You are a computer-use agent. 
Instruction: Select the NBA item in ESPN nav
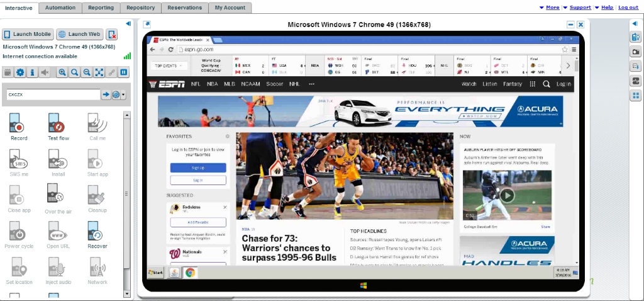(213, 84)
